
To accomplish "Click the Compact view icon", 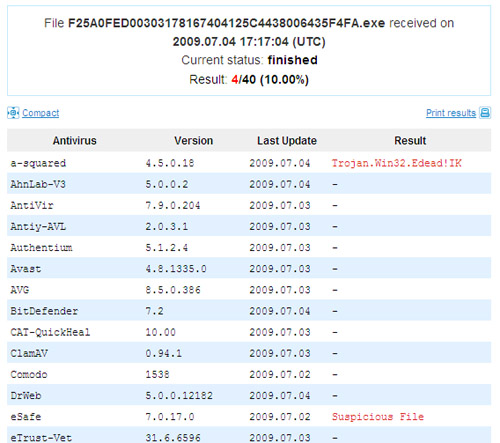I will 13,113.
